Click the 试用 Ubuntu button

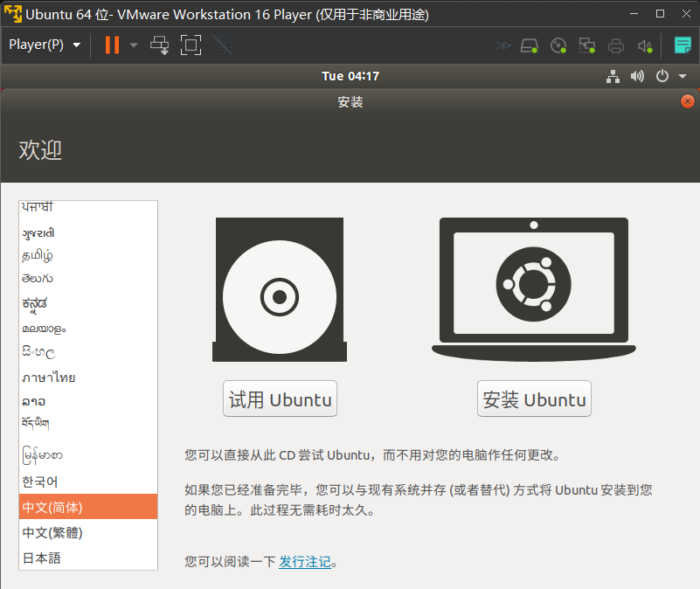coord(280,400)
